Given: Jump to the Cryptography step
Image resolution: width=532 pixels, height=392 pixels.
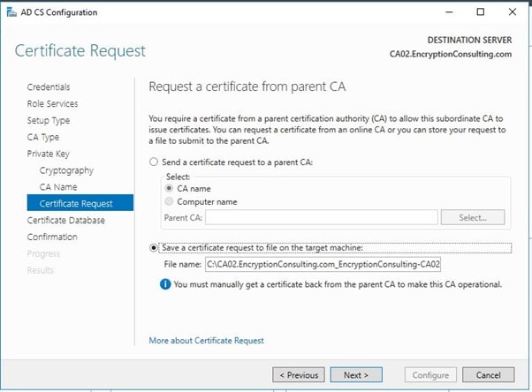Looking at the screenshot, I should (66, 170).
